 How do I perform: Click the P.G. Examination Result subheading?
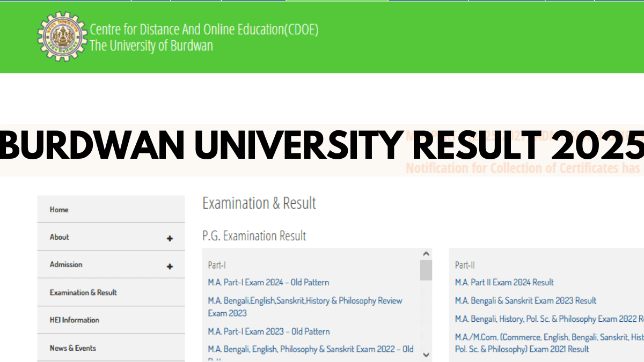point(254,235)
